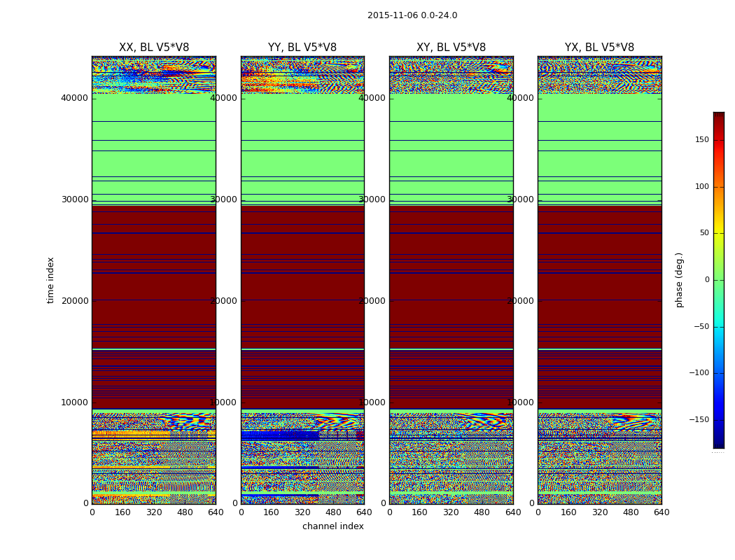The height and width of the screenshot is (560, 735).
Task: Click the "channel index" x-axis label
Action: 332,526
